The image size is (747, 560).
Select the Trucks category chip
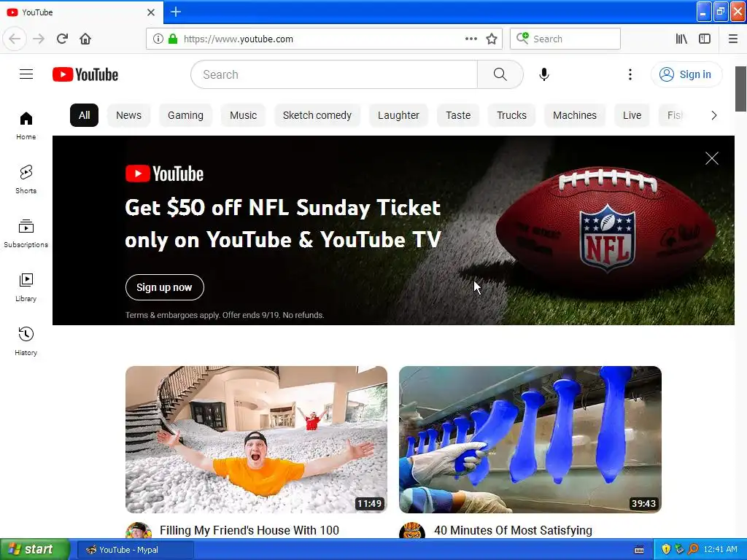pos(511,115)
